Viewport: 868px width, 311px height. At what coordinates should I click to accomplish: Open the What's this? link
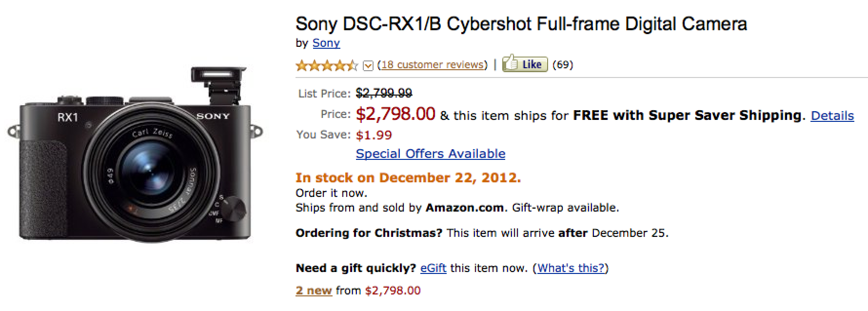tap(571, 268)
